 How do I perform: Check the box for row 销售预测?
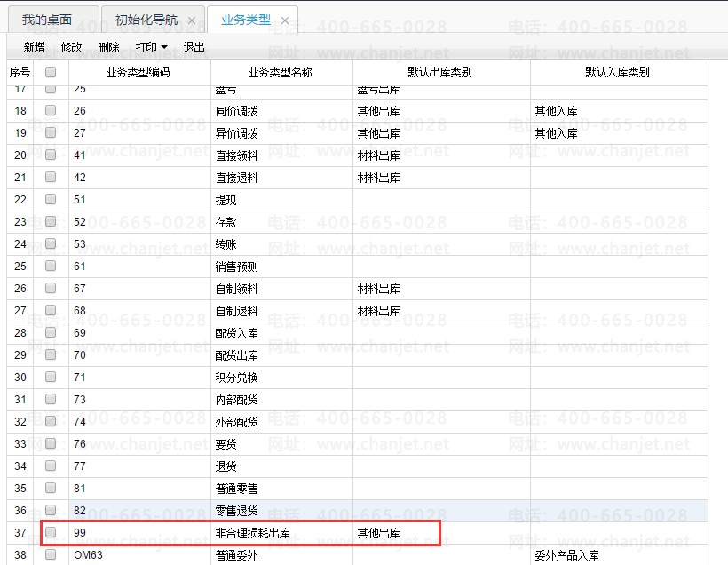point(51,266)
